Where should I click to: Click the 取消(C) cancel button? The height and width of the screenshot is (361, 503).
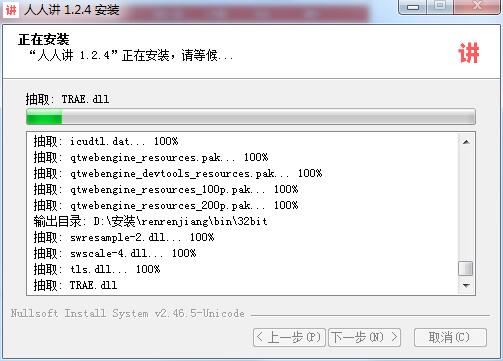tap(450, 337)
